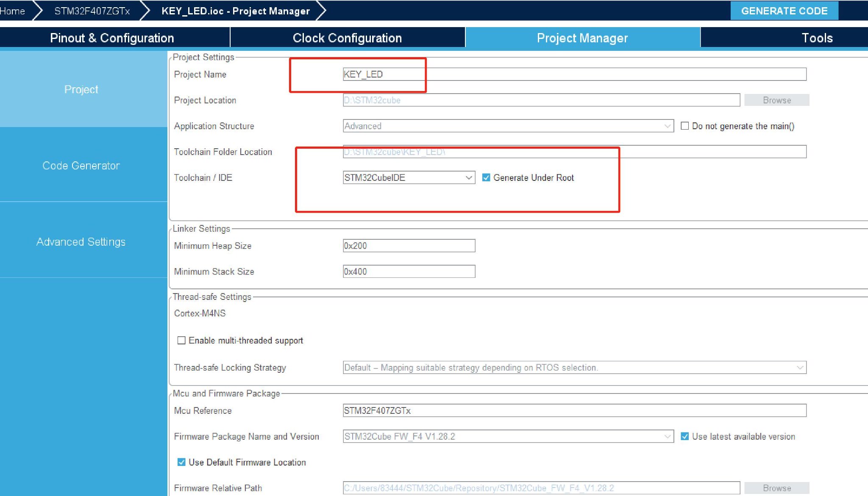This screenshot has width=868, height=496.
Task: Open Advanced Settings sidebar section
Action: [81, 242]
